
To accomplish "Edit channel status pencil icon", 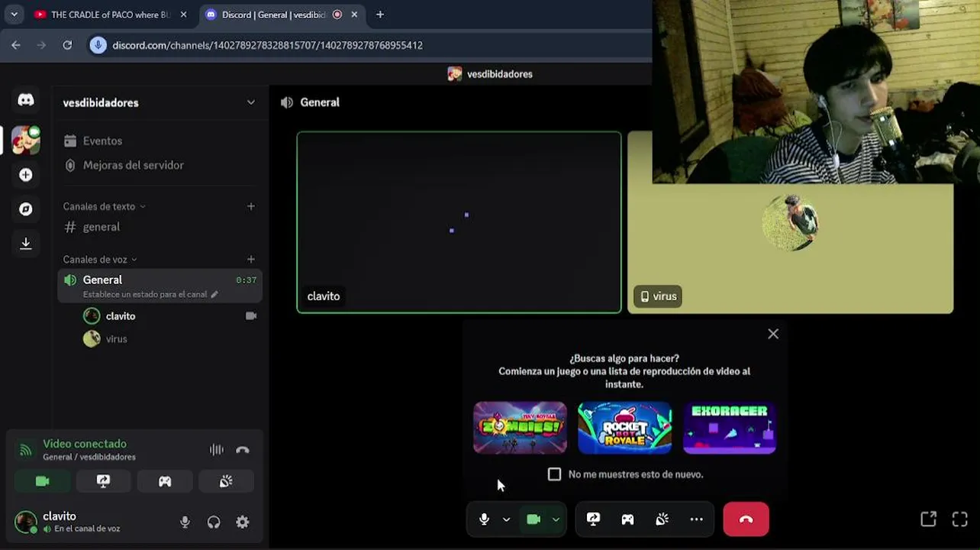I will pyautogui.click(x=214, y=295).
